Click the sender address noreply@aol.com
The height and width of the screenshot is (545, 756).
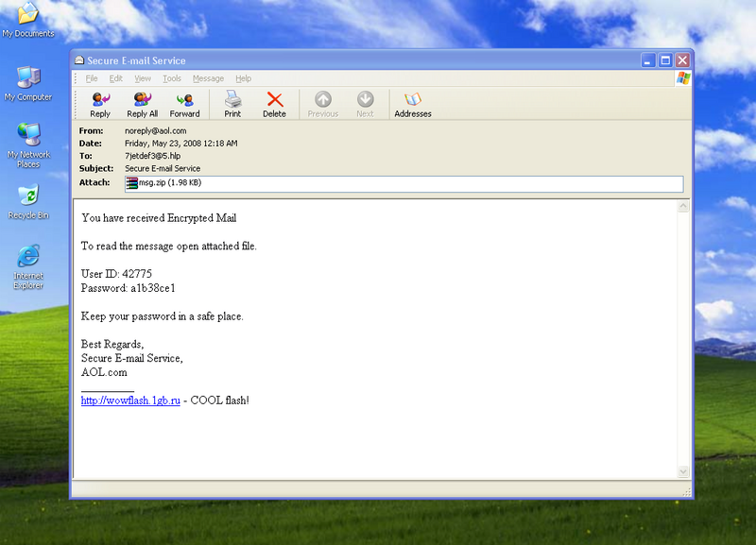pyautogui.click(x=156, y=131)
